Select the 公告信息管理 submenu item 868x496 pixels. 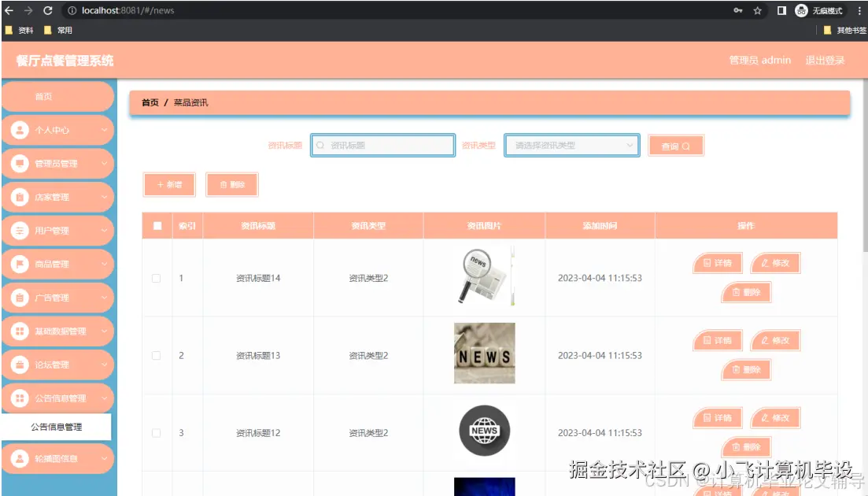click(57, 427)
